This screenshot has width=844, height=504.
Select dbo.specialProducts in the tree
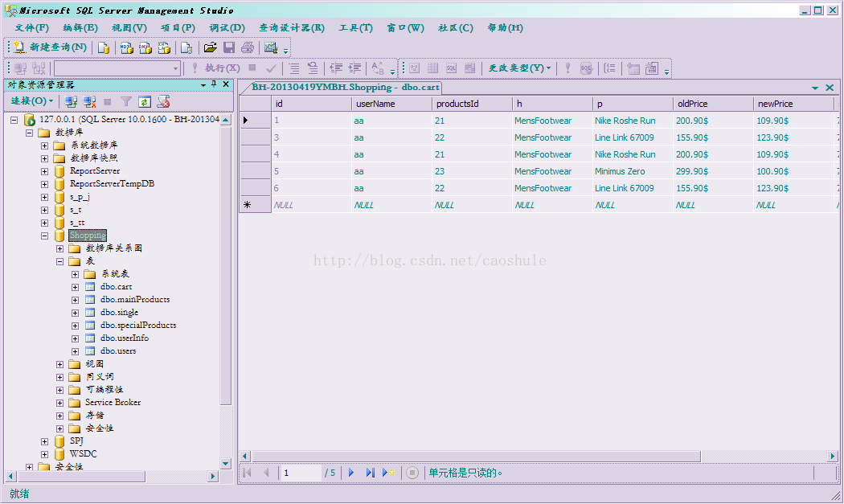138,326
